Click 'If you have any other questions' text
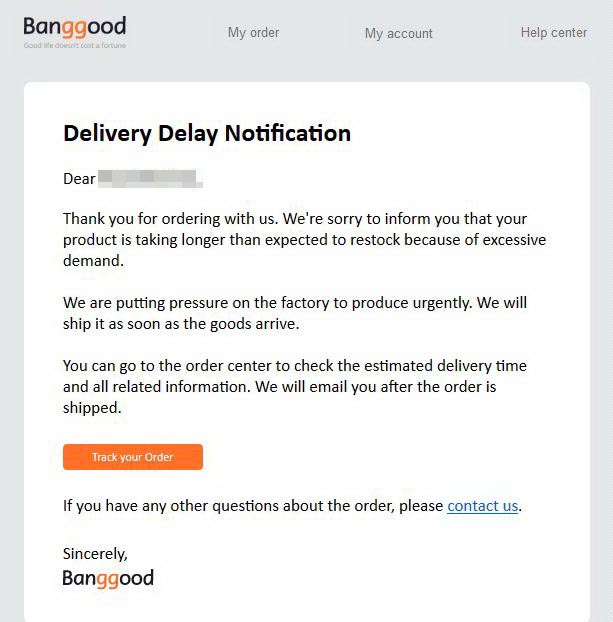 [252, 506]
